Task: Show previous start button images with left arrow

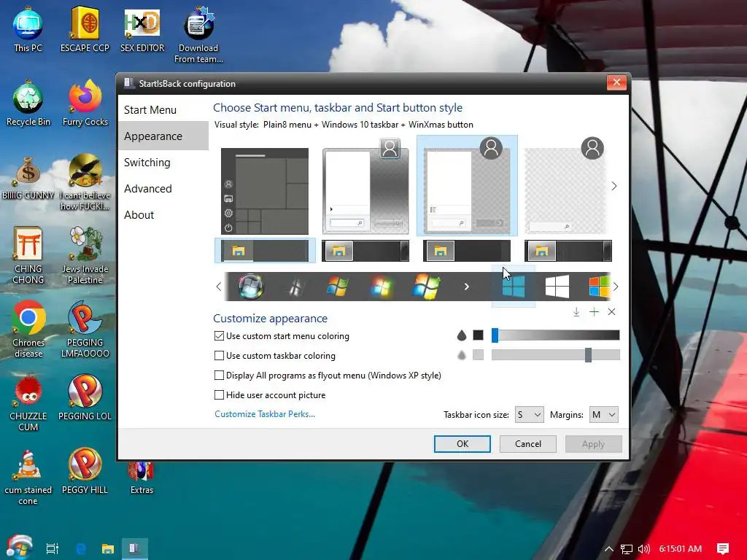Action: (219, 287)
